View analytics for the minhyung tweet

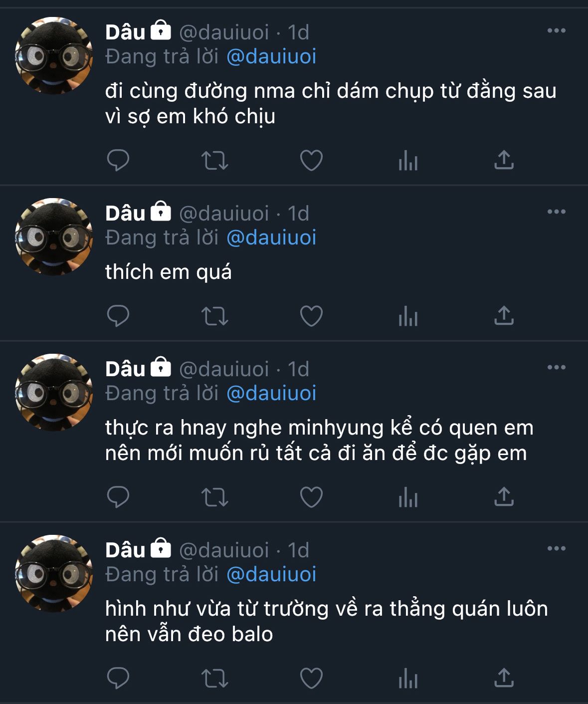coord(408,497)
